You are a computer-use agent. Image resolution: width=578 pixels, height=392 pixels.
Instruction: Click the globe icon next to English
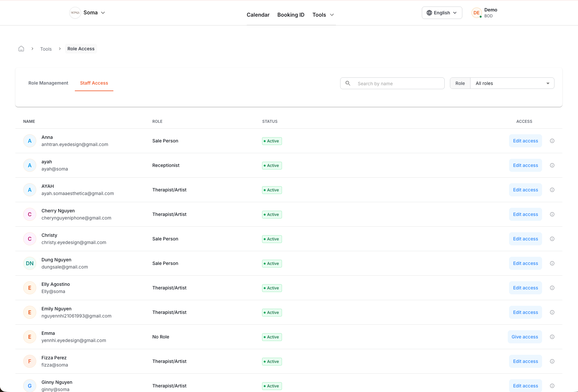pyautogui.click(x=429, y=13)
